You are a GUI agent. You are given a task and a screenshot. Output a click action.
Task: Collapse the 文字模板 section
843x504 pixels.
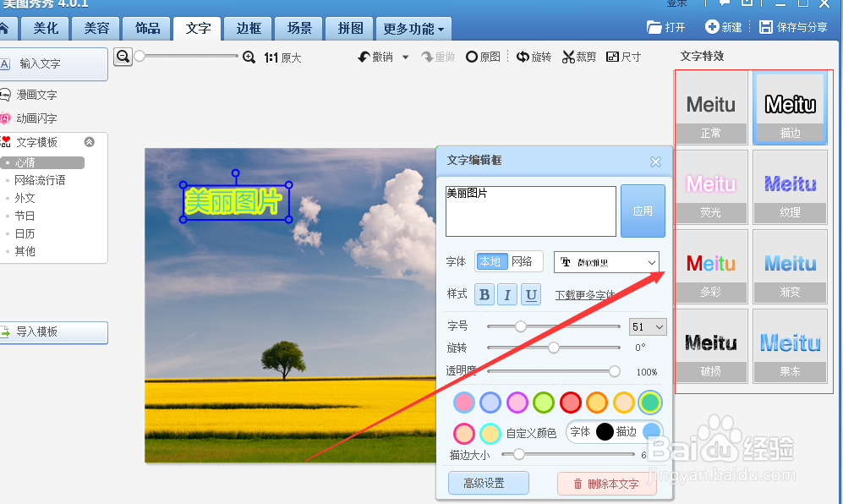point(90,142)
